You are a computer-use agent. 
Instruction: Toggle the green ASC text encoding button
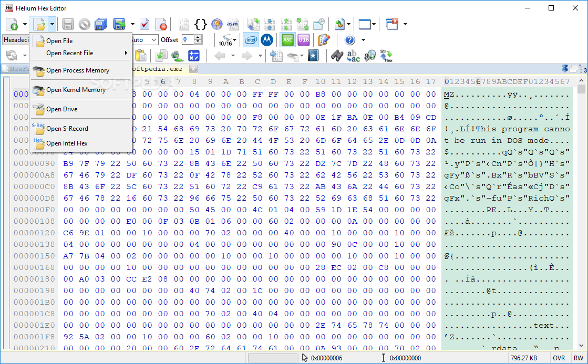287,40
